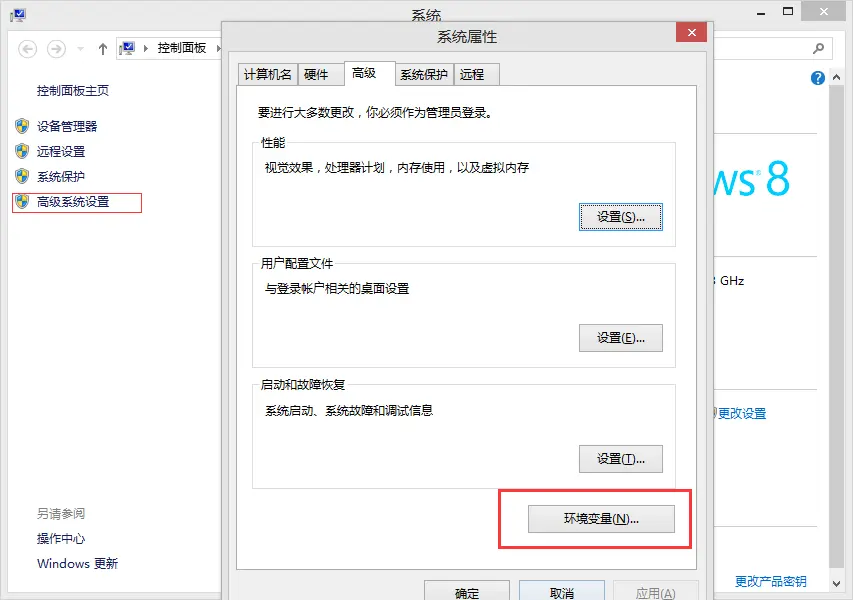Viewport: 853px width, 600px height.
Task: Click the computer icon in the address bar
Action: [x=127, y=48]
